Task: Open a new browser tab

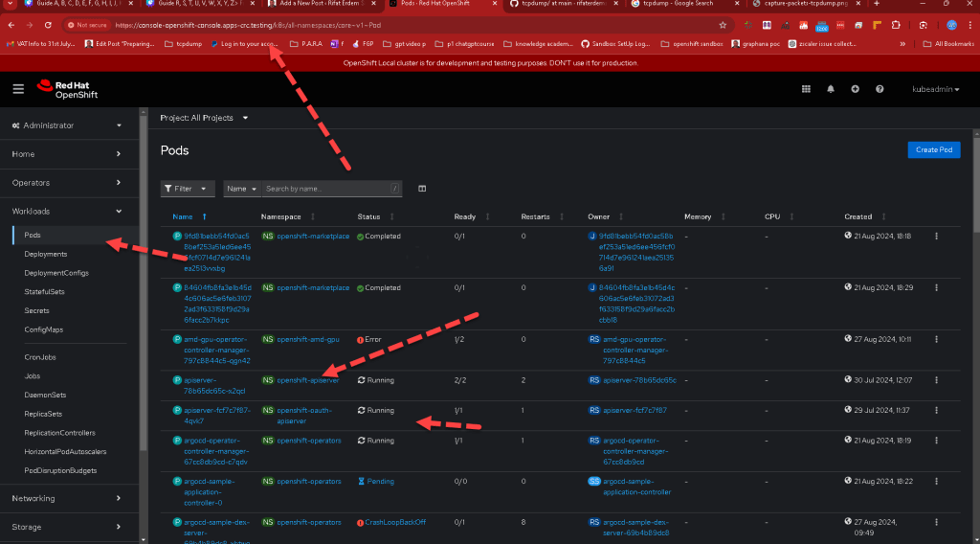Action: (x=877, y=4)
